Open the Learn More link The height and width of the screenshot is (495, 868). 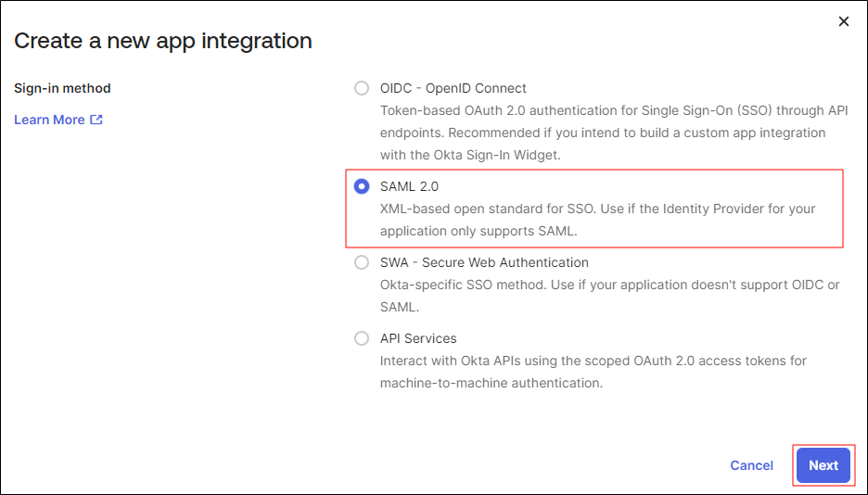(49, 120)
